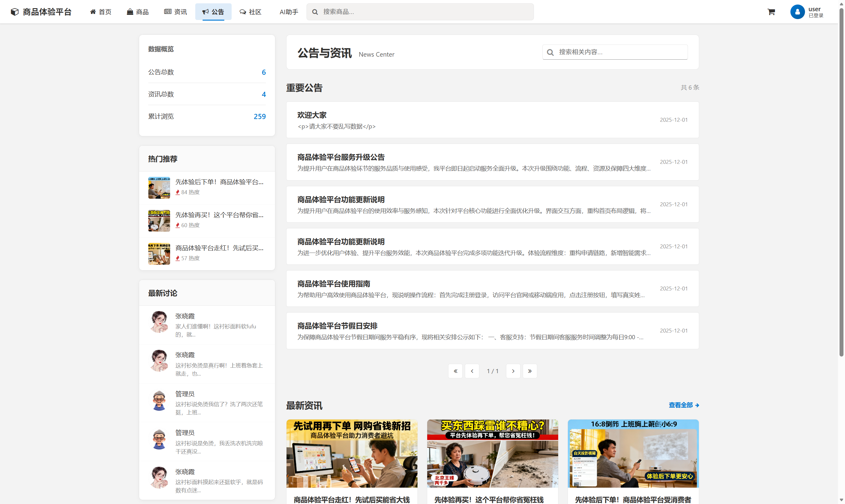Screen dimensions: 845x504
Task: Click the magnifier beside 搜索相关内容
Action: (550, 52)
